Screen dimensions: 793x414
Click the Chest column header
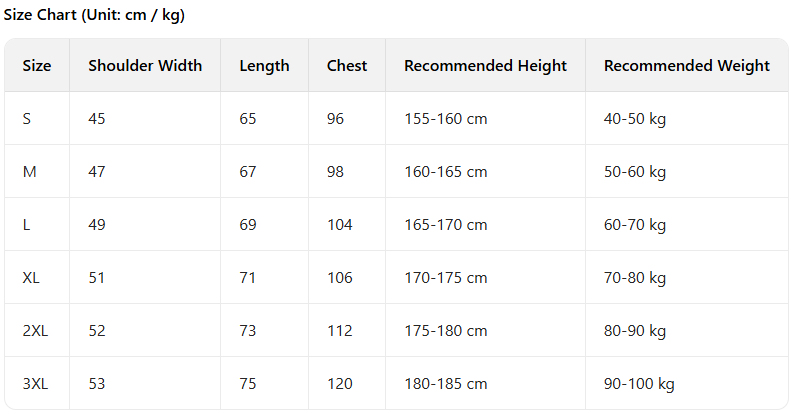[347, 66]
